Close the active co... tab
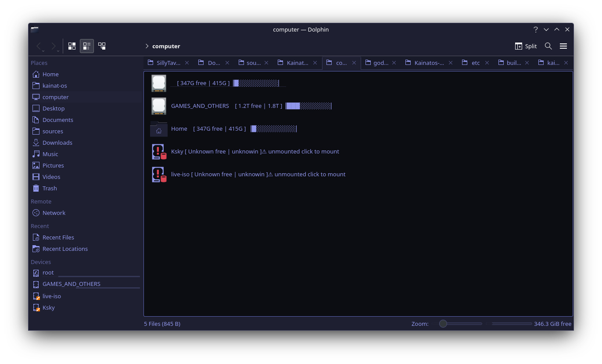This screenshot has height=364, width=602. click(353, 63)
